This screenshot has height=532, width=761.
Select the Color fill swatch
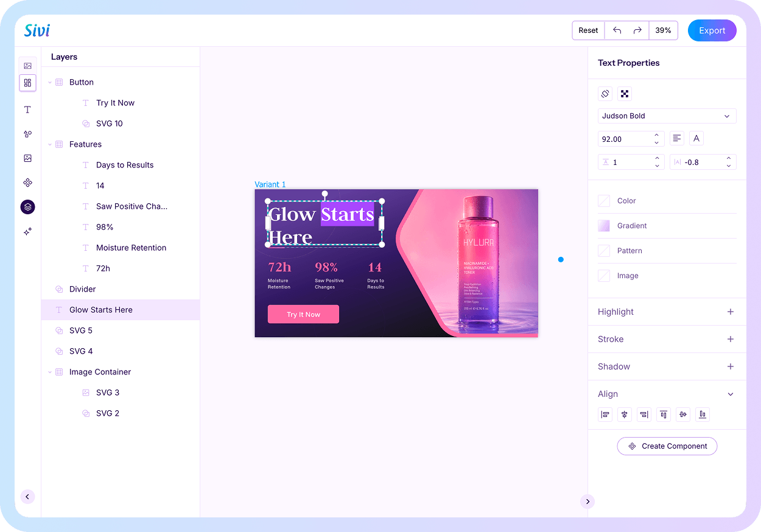pyautogui.click(x=604, y=201)
